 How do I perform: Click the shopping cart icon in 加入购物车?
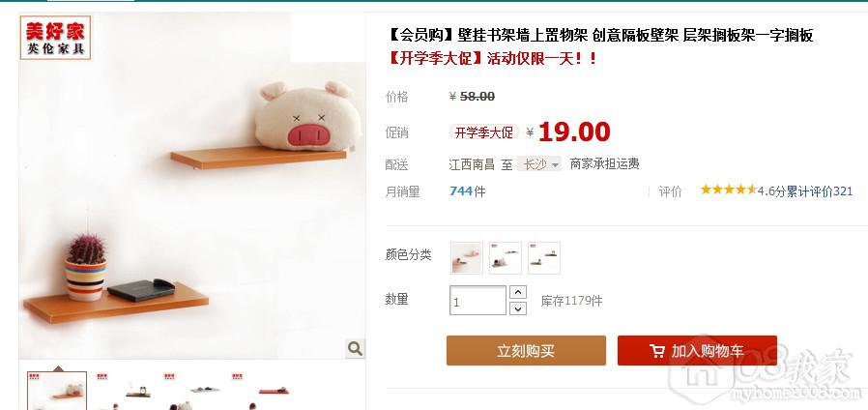tap(657, 351)
